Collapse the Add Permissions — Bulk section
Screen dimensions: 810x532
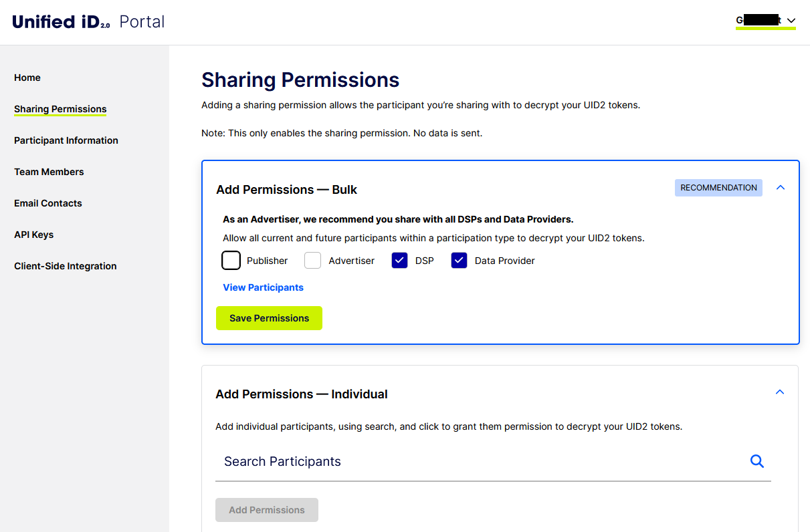pyautogui.click(x=780, y=188)
